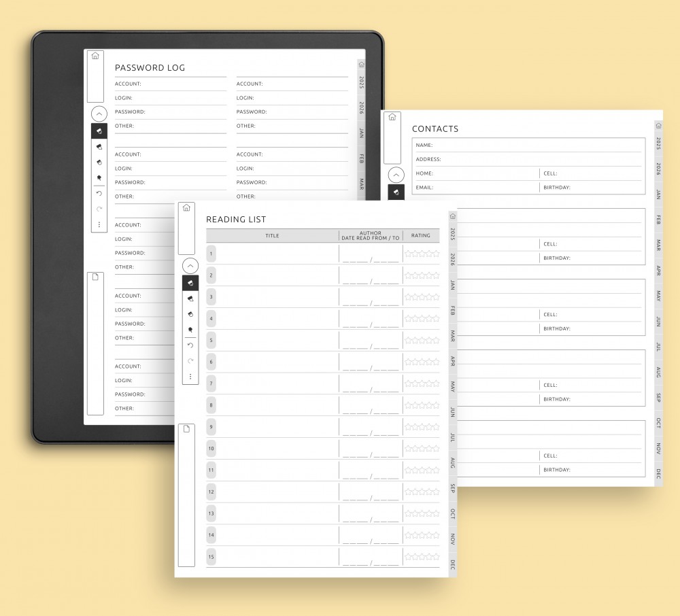The width and height of the screenshot is (680, 616).
Task: Tap the home icon atop Reading List page
Action: [x=186, y=207]
